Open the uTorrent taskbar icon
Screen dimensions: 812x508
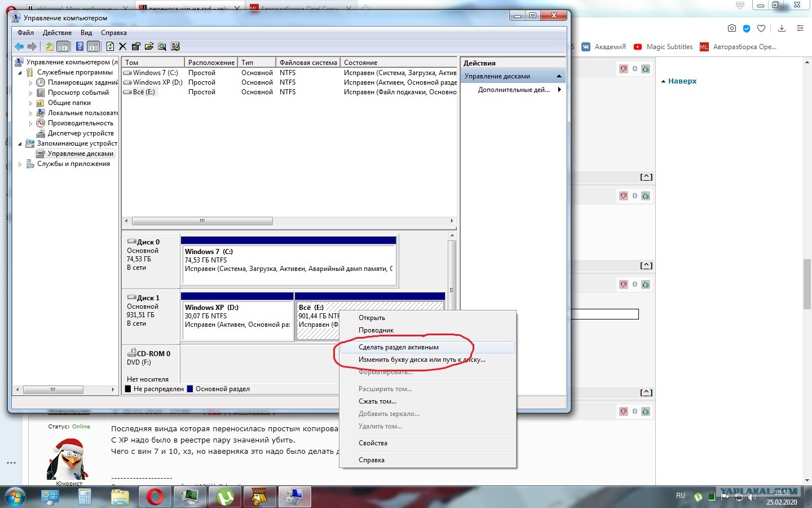[225, 497]
